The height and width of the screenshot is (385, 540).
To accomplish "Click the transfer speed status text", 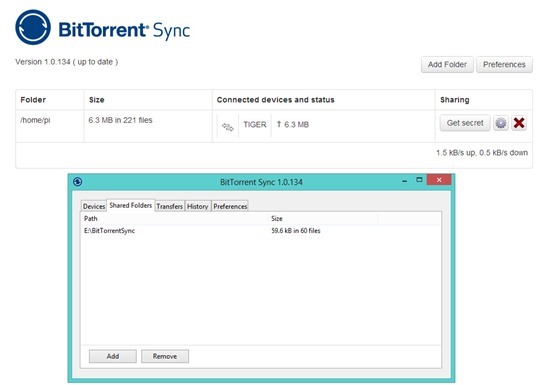I will pos(482,153).
